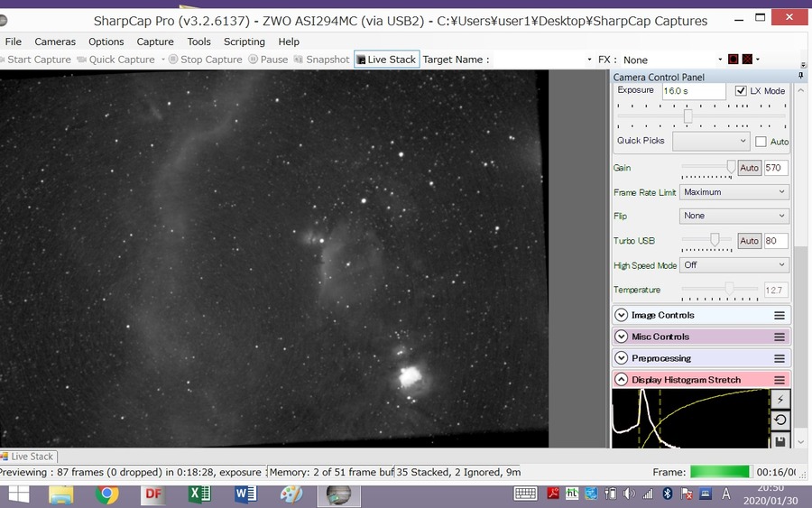Open Word from the taskbar

point(245,494)
